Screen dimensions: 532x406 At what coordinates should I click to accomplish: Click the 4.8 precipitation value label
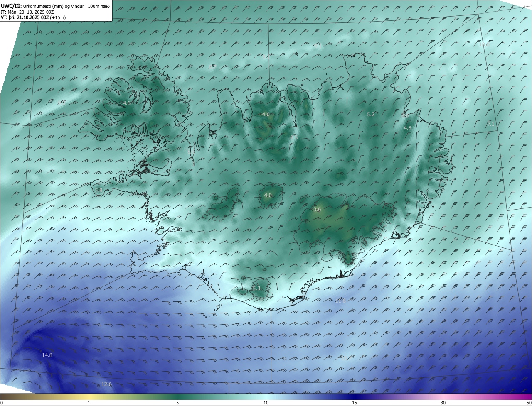tap(408, 128)
